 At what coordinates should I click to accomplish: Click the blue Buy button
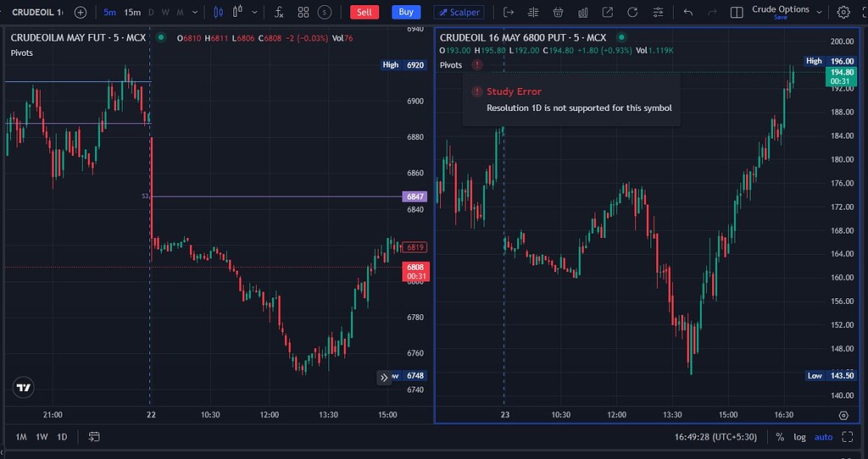click(406, 12)
